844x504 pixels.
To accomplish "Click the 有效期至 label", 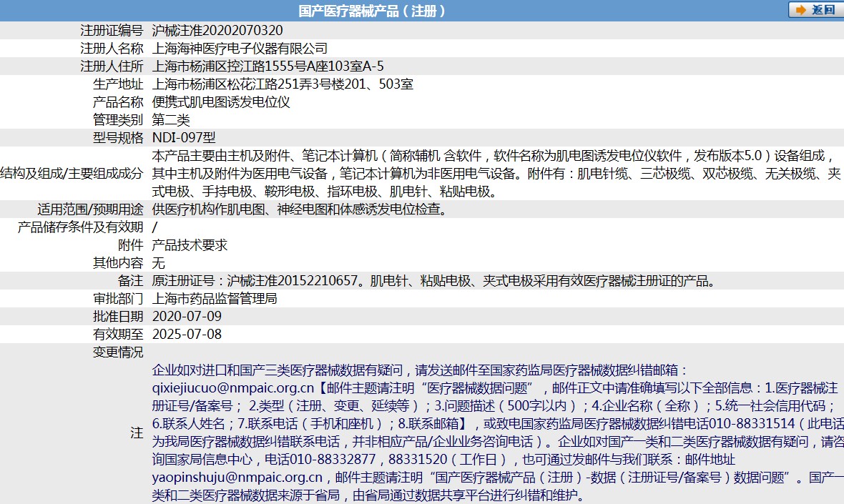I will (119, 333).
